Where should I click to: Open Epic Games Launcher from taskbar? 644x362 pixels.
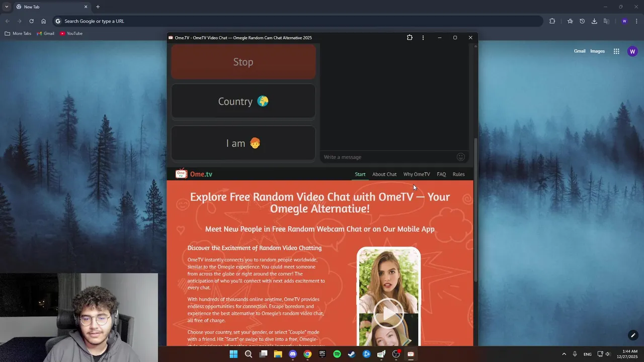[x=323, y=354]
